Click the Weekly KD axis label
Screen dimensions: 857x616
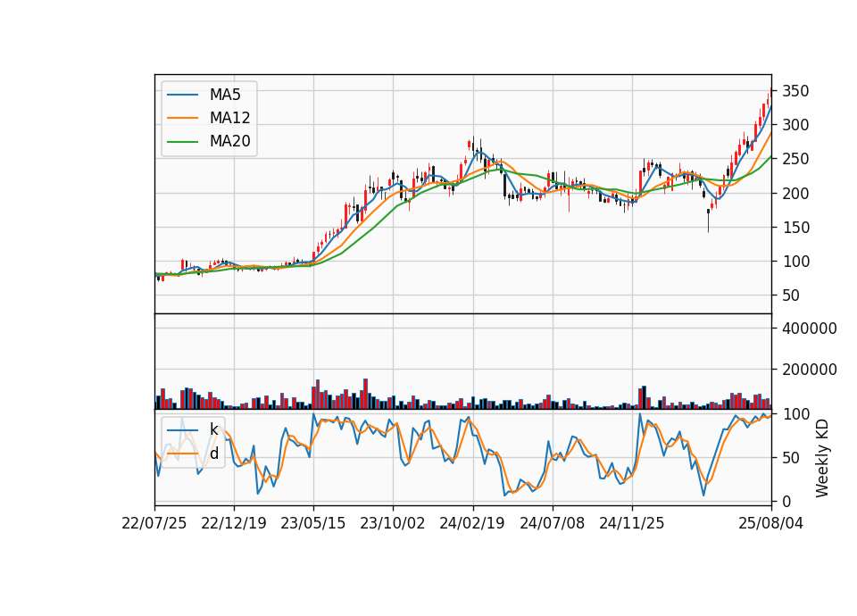pyautogui.click(x=822, y=458)
